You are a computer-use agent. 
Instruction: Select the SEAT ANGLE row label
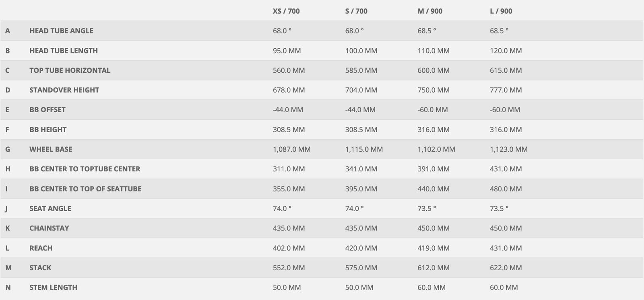(50, 208)
